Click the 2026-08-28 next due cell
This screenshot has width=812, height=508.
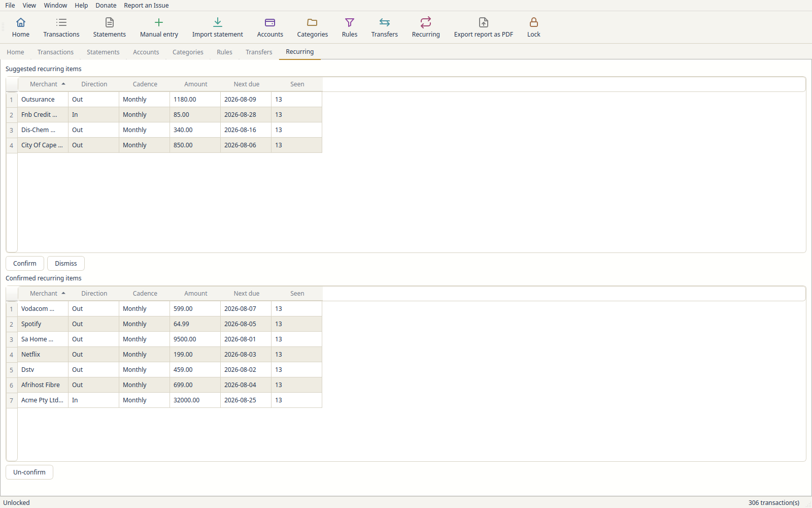pos(246,115)
